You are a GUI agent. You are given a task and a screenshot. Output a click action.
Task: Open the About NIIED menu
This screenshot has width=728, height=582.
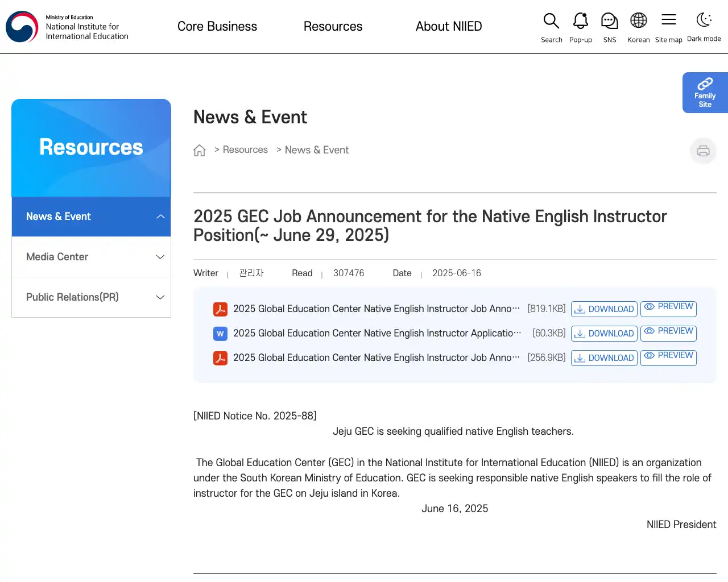pyautogui.click(x=449, y=27)
